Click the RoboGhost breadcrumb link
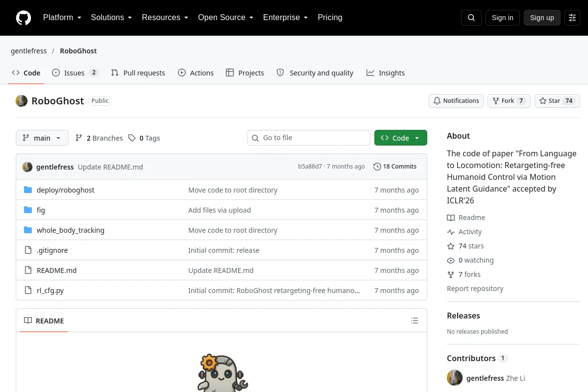588x392 pixels. point(78,51)
